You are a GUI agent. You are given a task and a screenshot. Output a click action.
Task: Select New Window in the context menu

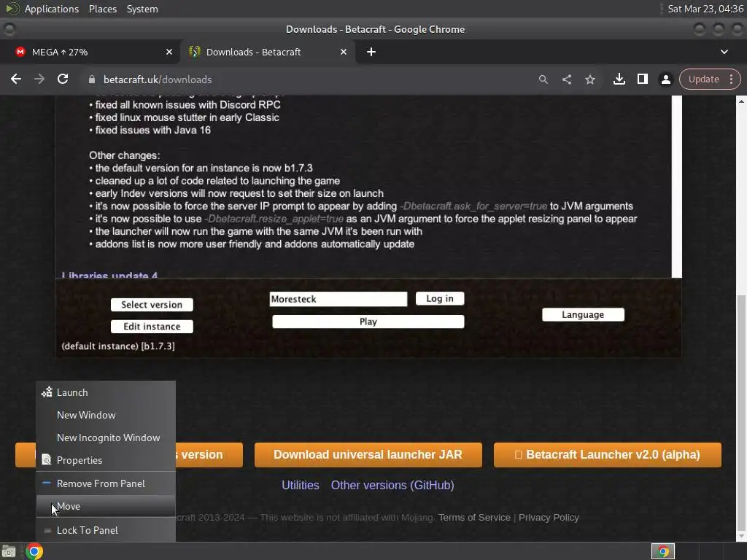point(106,415)
